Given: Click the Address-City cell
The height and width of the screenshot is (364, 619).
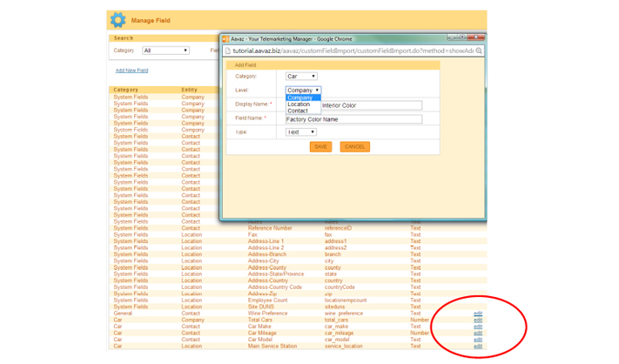Looking at the screenshot, I should 263,261.
